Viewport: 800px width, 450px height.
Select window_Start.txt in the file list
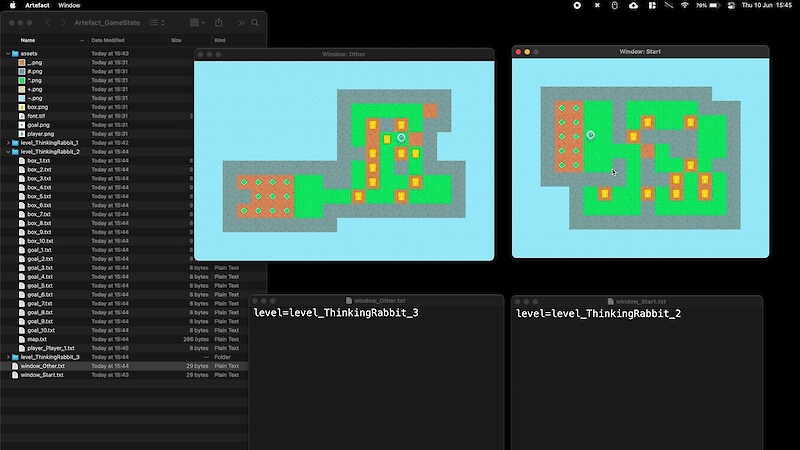tap(42, 374)
